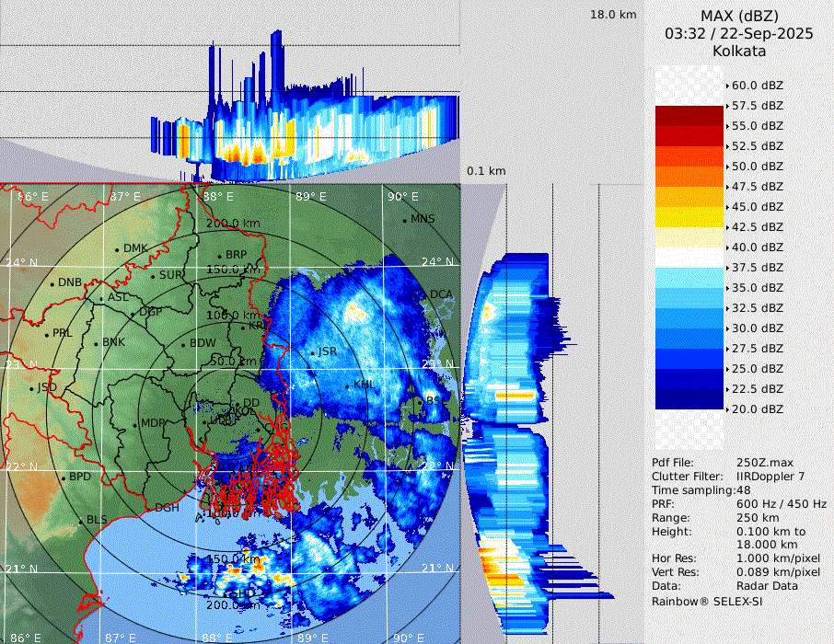The image size is (834, 644).
Task: Click the DNB station dot
Action: point(52,283)
